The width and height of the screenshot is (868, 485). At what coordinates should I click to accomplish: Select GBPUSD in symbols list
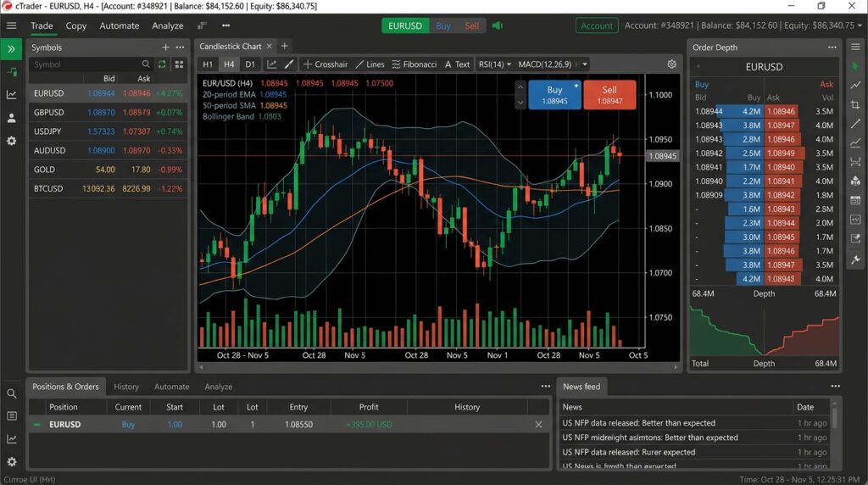click(x=108, y=113)
